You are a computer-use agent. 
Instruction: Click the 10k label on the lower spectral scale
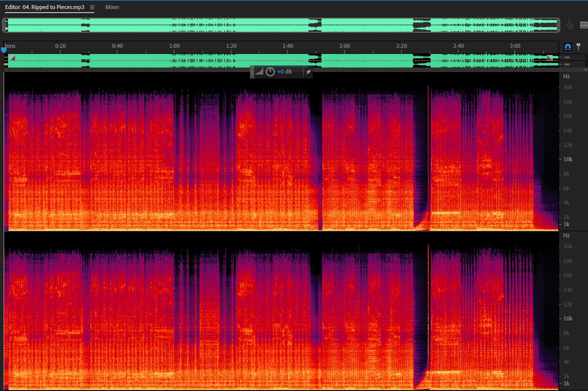pos(568,318)
